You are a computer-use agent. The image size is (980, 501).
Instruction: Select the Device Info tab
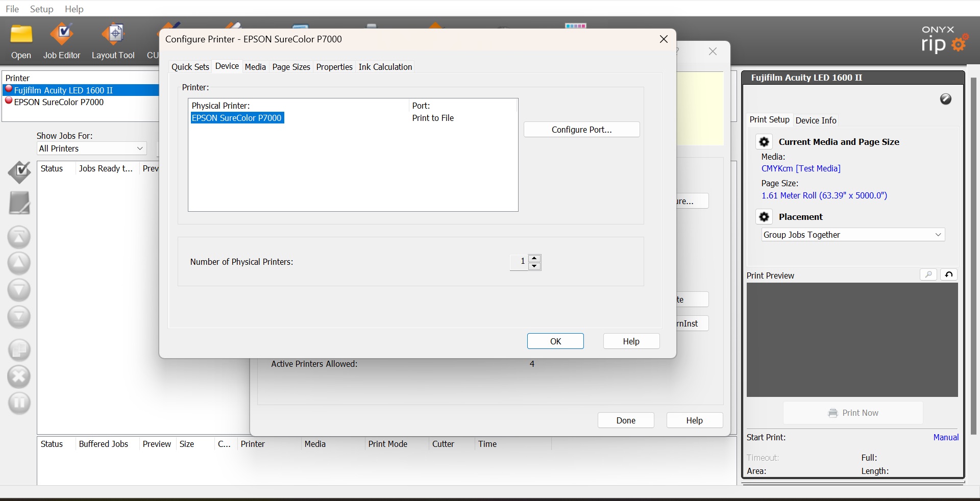816,120
